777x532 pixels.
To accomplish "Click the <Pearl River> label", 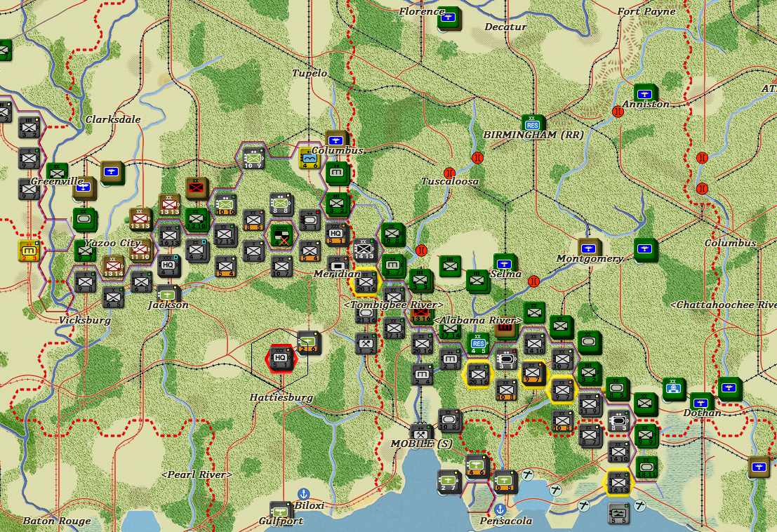I will (x=197, y=474).
